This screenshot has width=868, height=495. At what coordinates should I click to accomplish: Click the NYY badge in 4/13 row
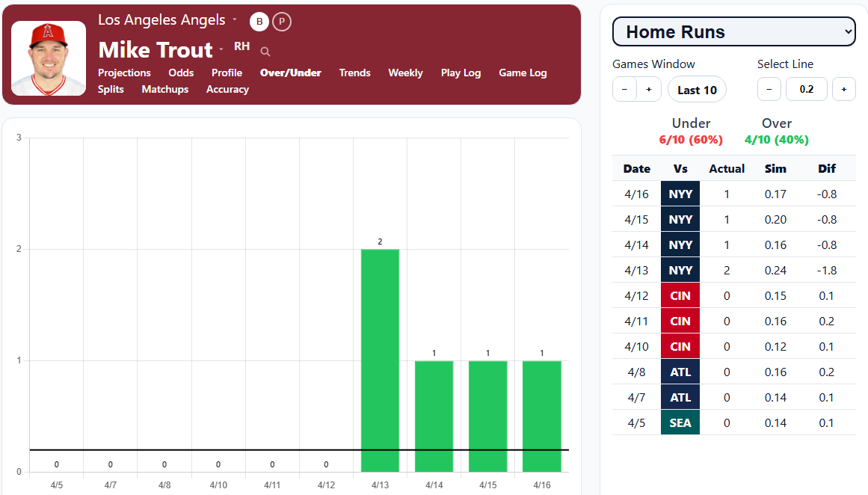click(x=680, y=270)
